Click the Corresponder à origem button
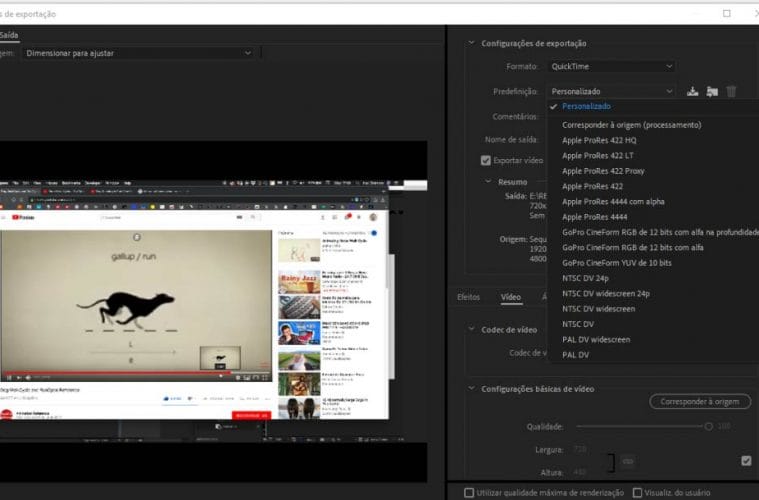759x500 pixels. pyautogui.click(x=700, y=402)
